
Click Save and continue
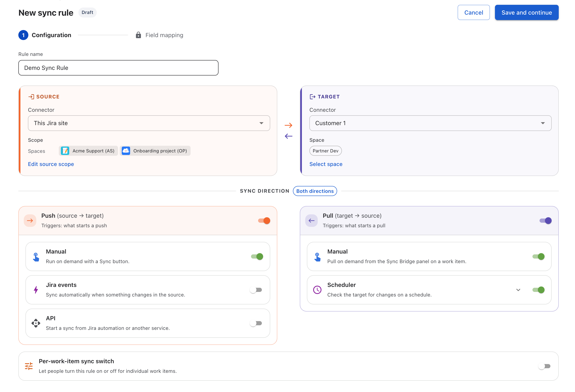pyautogui.click(x=526, y=12)
